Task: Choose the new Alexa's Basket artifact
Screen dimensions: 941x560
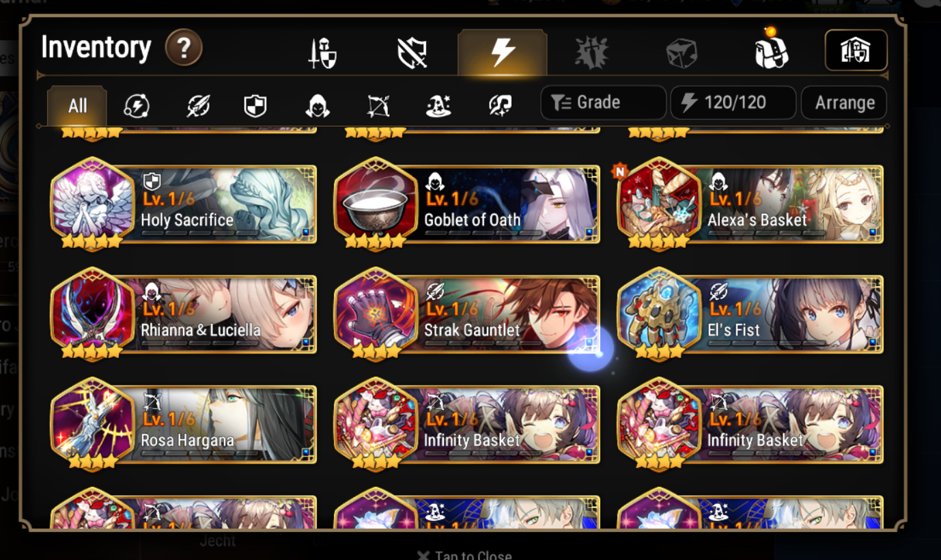Action: (750, 204)
